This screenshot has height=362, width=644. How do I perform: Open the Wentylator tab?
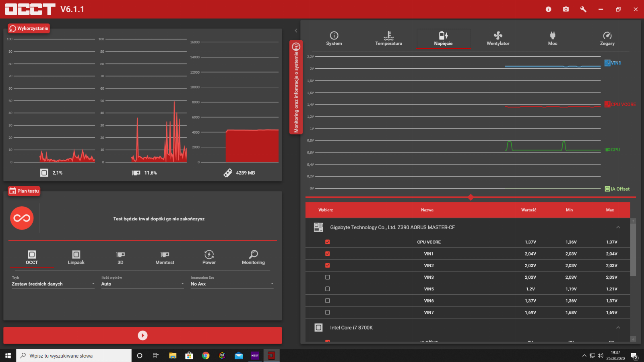[498, 39]
